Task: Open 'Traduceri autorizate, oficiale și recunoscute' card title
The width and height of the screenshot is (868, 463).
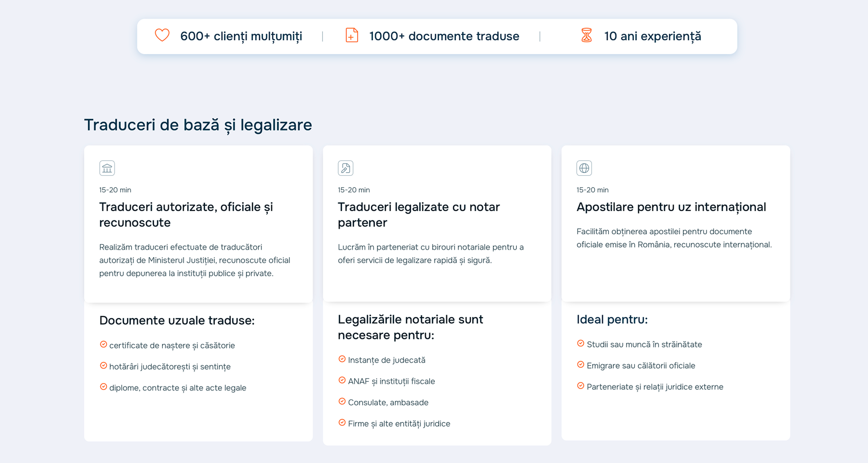Action: pos(186,214)
